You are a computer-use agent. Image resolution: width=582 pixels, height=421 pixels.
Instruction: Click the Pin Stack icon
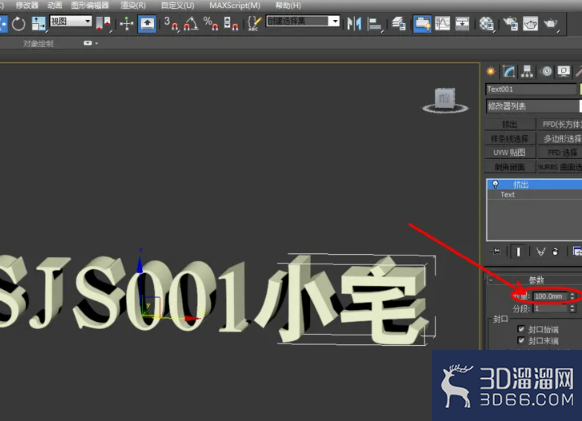(x=496, y=252)
